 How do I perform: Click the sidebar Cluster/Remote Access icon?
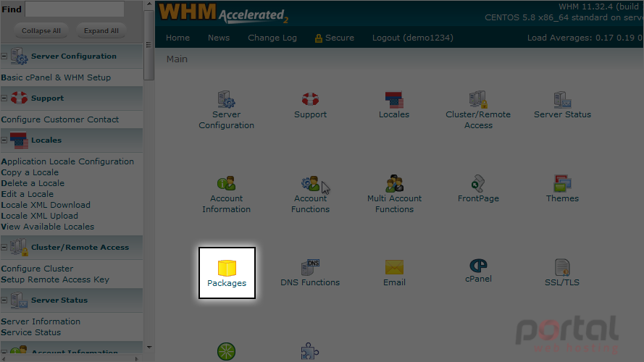click(19, 247)
